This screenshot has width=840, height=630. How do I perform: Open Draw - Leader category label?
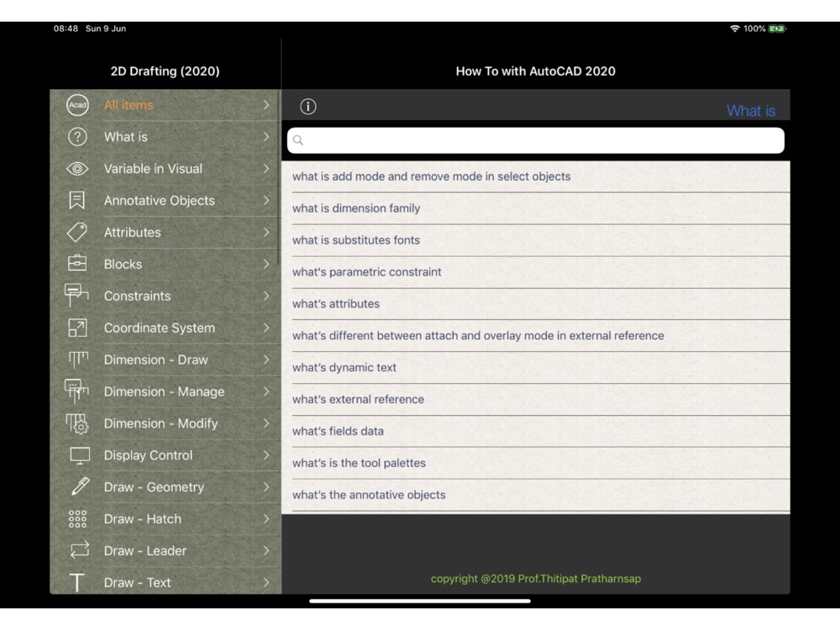pyautogui.click(x=145, y=551)
